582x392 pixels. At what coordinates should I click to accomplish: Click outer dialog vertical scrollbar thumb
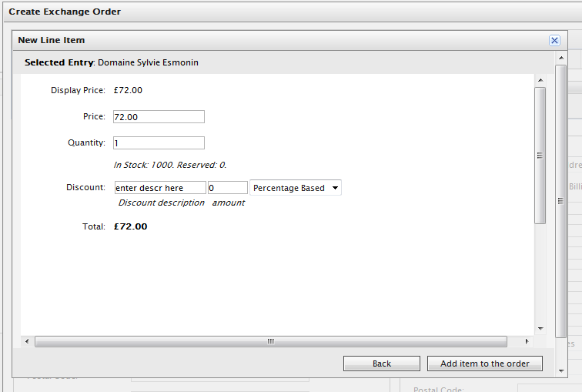point(561,201)
